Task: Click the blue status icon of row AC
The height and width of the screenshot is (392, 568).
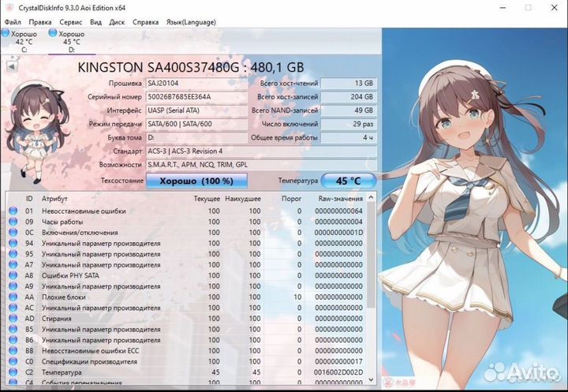Action: tap(13, 308)
